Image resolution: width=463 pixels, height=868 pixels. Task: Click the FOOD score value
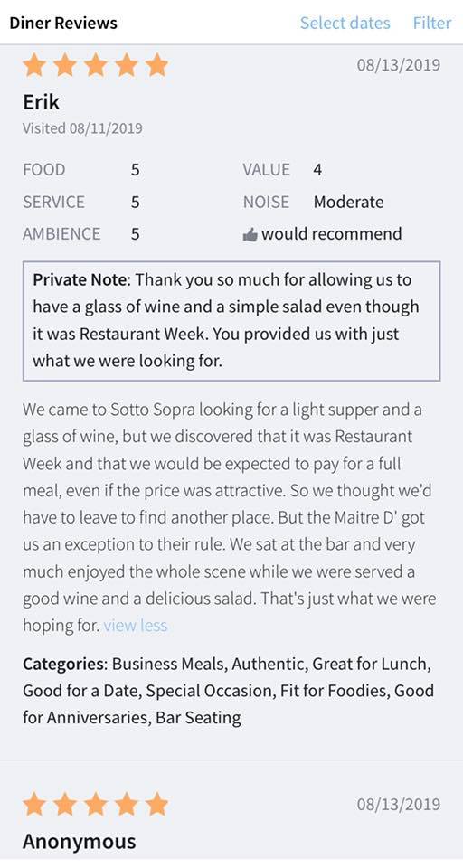(135, 169)
